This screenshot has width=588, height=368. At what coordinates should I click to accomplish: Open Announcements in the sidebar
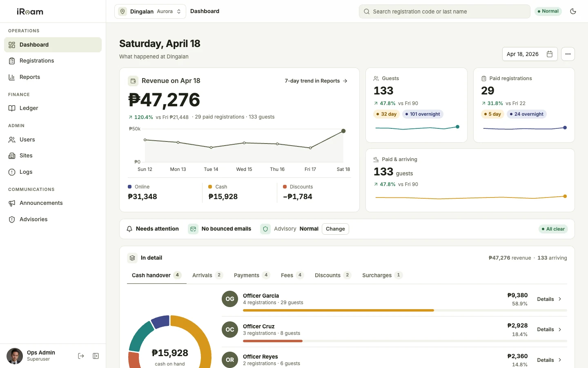coord(53,203)
